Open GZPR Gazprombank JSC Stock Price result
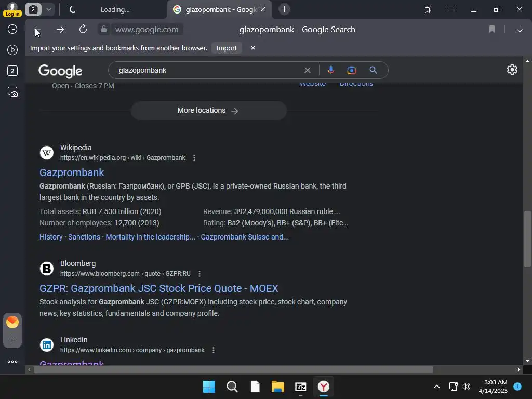 coord(159,288)
